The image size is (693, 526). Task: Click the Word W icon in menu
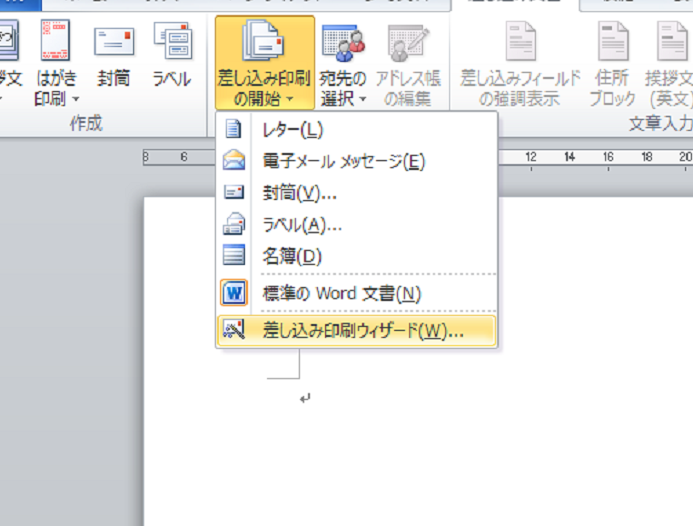pyautogui.click(x=234, y=293)
